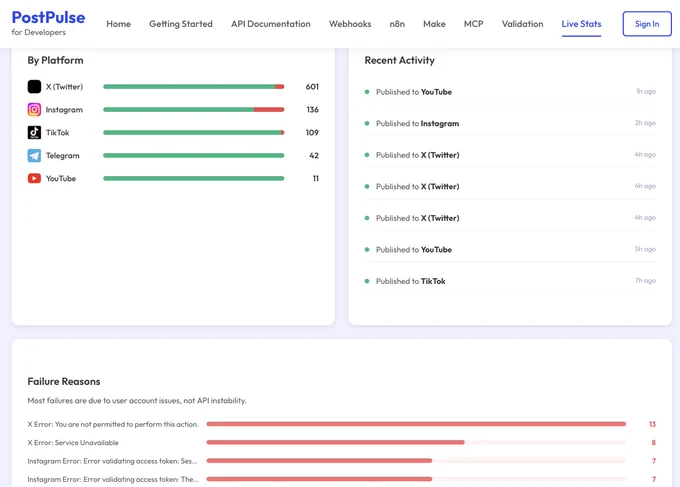Click 'Instagram Error: ...access token: Ses...' row
680x487 pixels.
click(x=341, y=461)
